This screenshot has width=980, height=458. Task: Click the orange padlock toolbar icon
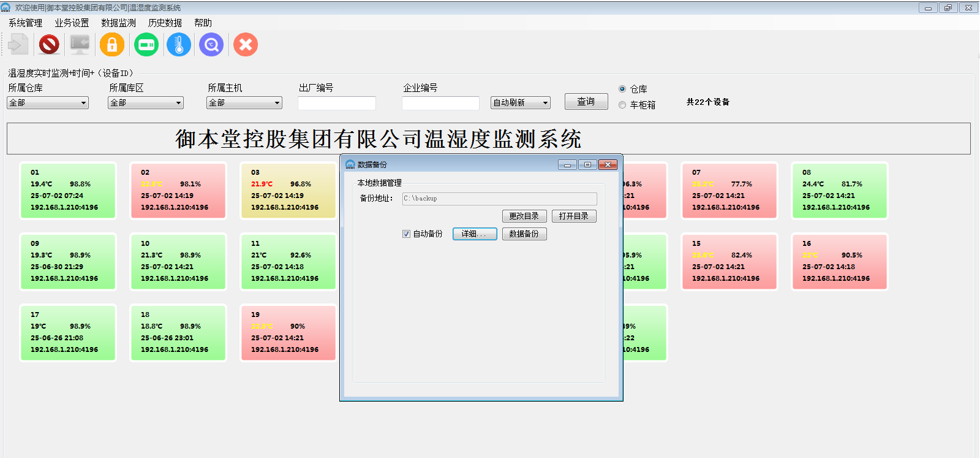coord(112,45)
